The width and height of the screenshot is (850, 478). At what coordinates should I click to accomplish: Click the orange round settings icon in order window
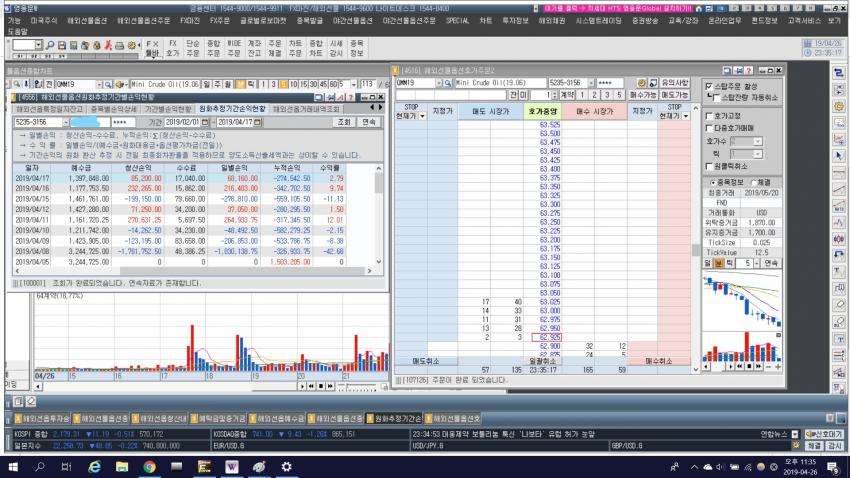641,83
